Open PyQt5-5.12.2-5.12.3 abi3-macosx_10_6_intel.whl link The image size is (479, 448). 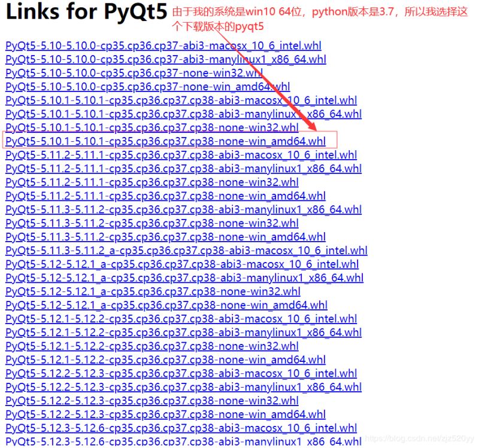181,374
